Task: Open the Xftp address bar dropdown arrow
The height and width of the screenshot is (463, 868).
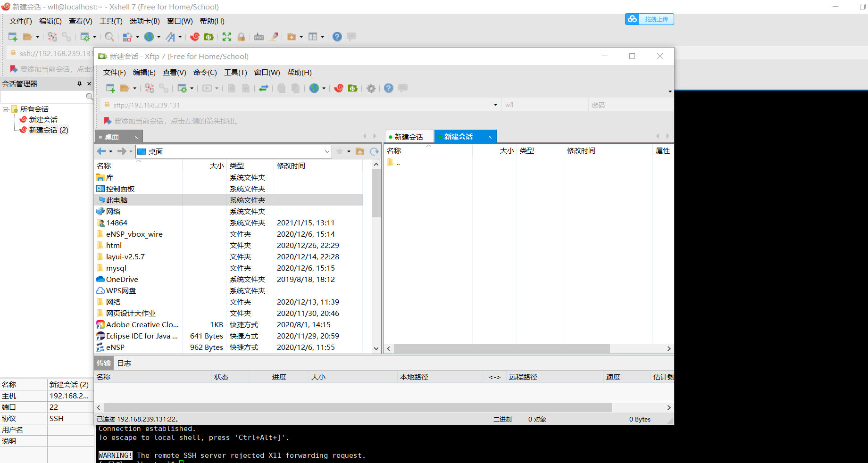Action: [495, 105]
